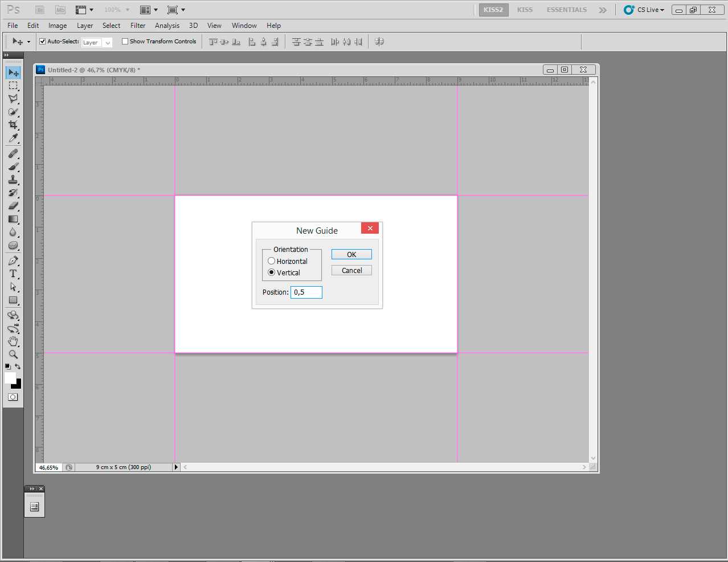Select the Gradient tool
728x562 pixels.
pos(13,219)
